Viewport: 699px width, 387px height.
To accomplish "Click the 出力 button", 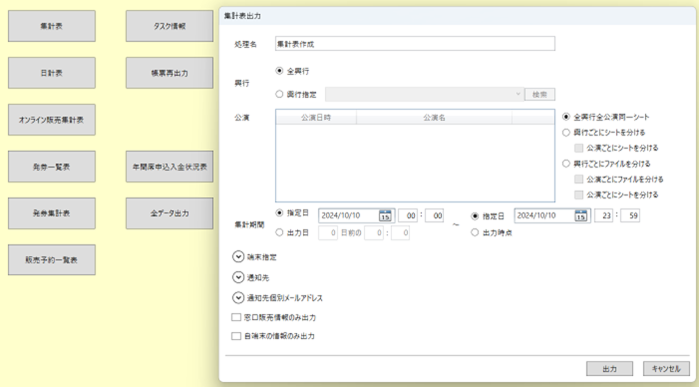I will click(x=609, y=369).
